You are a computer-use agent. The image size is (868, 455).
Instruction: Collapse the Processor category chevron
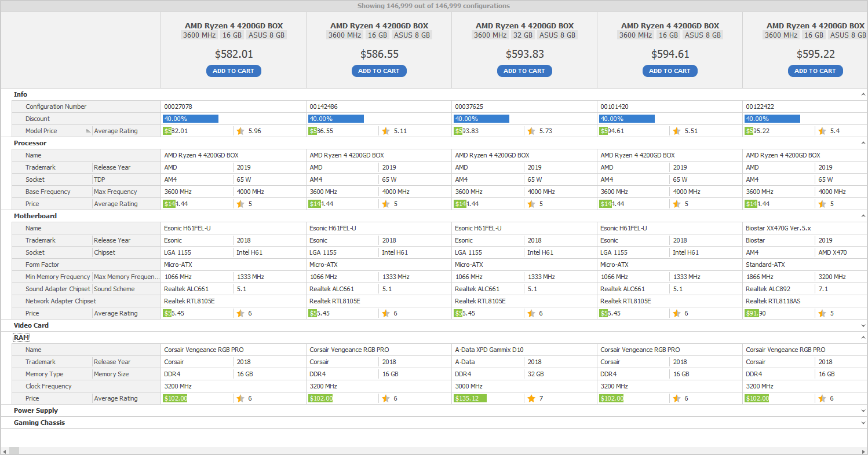point(863,143)
